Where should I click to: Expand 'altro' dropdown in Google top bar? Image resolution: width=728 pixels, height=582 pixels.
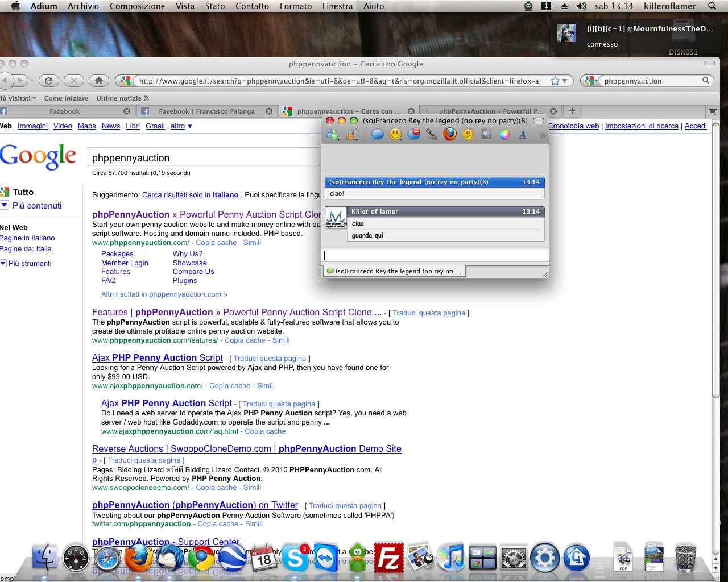point(181,126)
